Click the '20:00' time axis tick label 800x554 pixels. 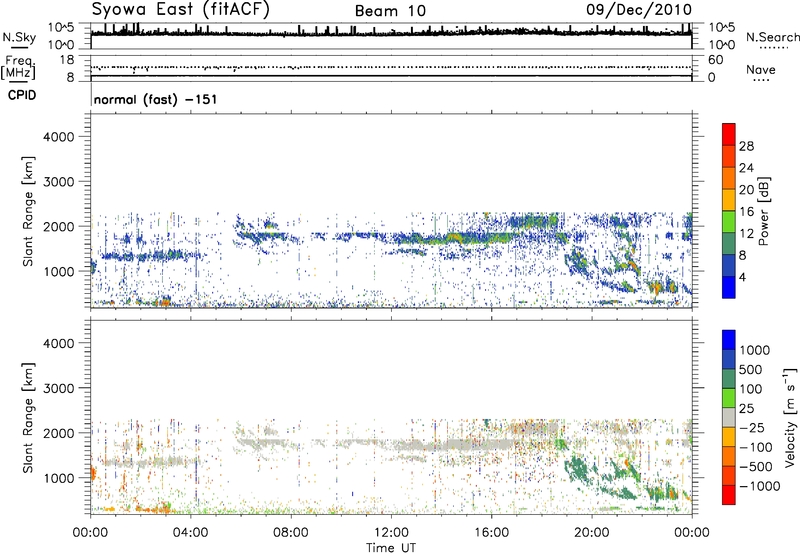pyautogui.click(x=592, y=533)
